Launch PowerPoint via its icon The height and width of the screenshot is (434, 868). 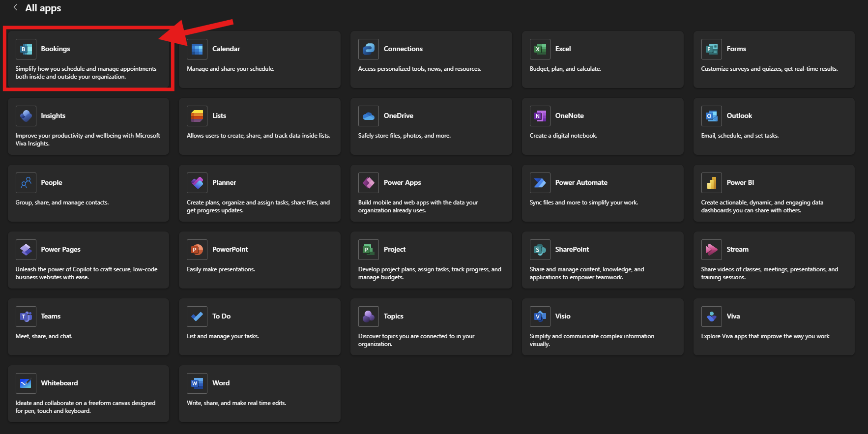click(x=197, y=250)
